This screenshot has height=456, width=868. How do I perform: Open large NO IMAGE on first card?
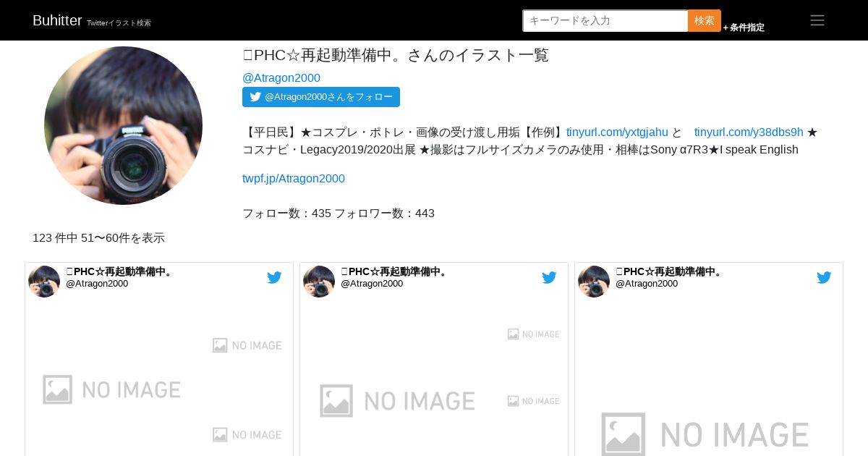[x=112, y=389]
